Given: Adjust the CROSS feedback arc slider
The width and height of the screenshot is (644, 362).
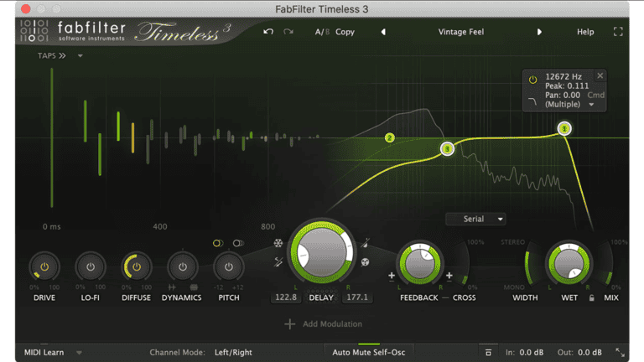Looking at the screenshot, I should pyautogui.click(x=465, y=263).
